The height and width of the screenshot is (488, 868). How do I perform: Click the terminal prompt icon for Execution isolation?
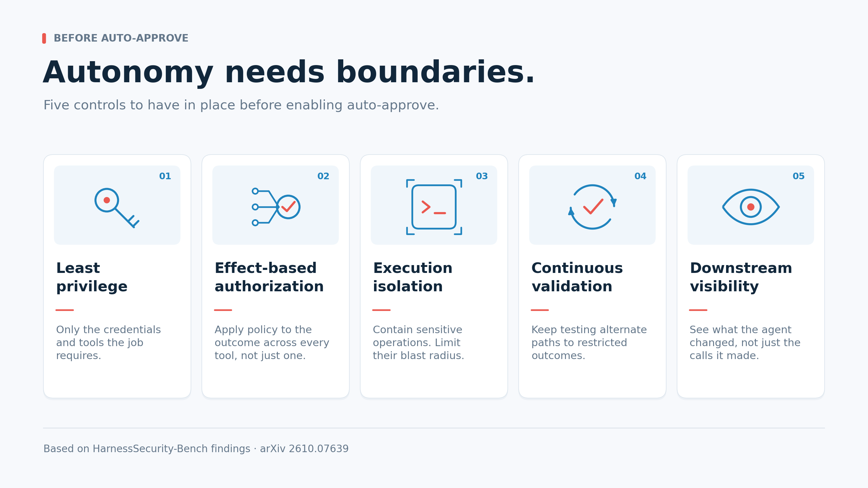tap(434, 207)
